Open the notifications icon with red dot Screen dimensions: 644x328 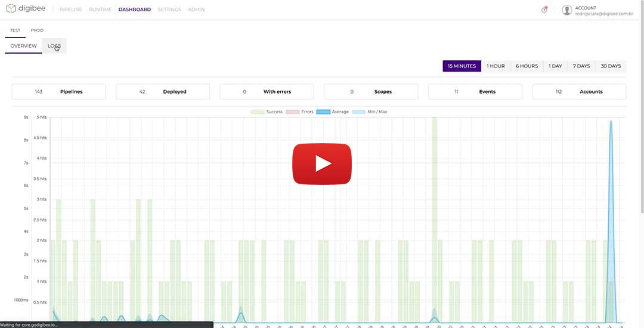click(544, 10)
